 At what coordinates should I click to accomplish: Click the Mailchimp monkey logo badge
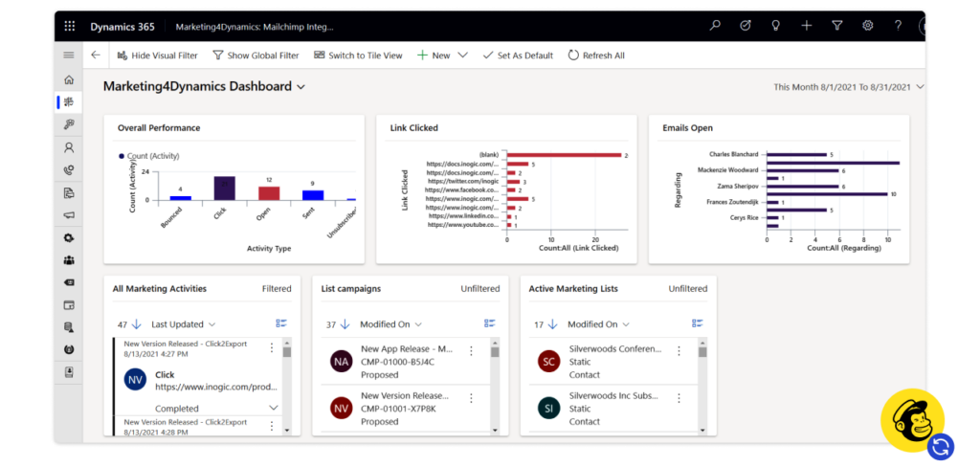[x=912, y=419]
